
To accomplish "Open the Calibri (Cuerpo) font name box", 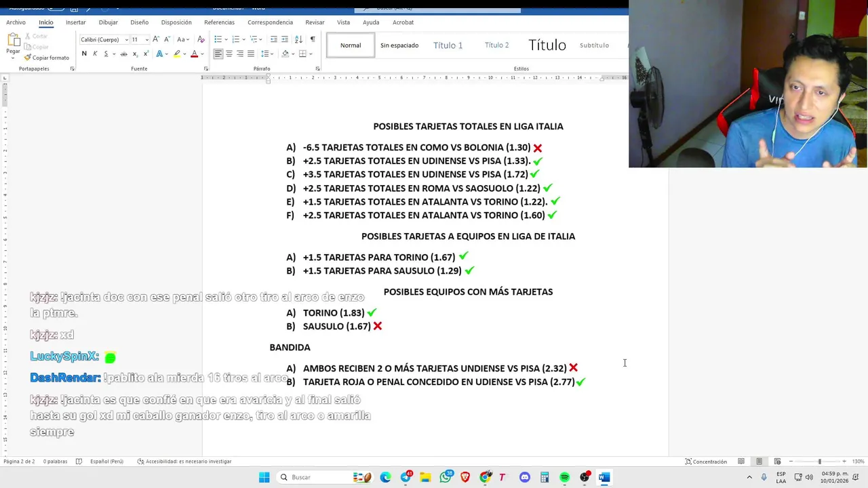I will pos(104,39).
